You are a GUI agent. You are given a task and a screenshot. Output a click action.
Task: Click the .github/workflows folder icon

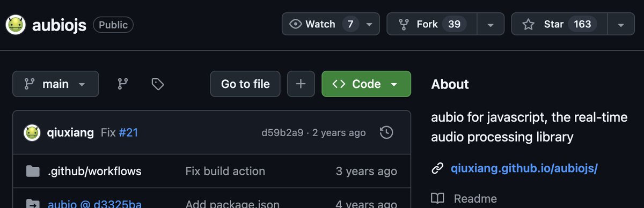[33, 172]
